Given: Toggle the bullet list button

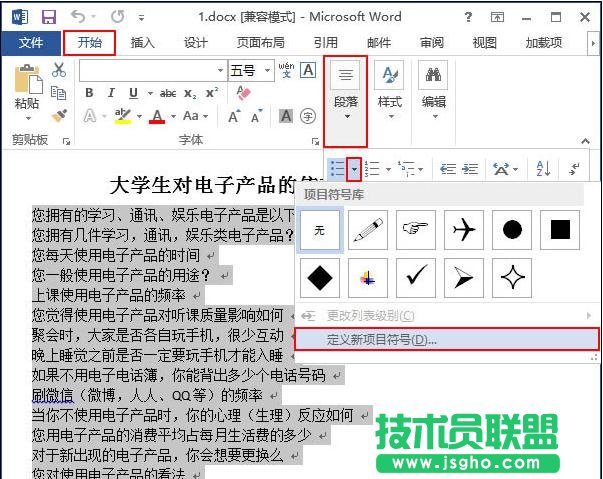Looking at the screenshot, I should point(337,169).
